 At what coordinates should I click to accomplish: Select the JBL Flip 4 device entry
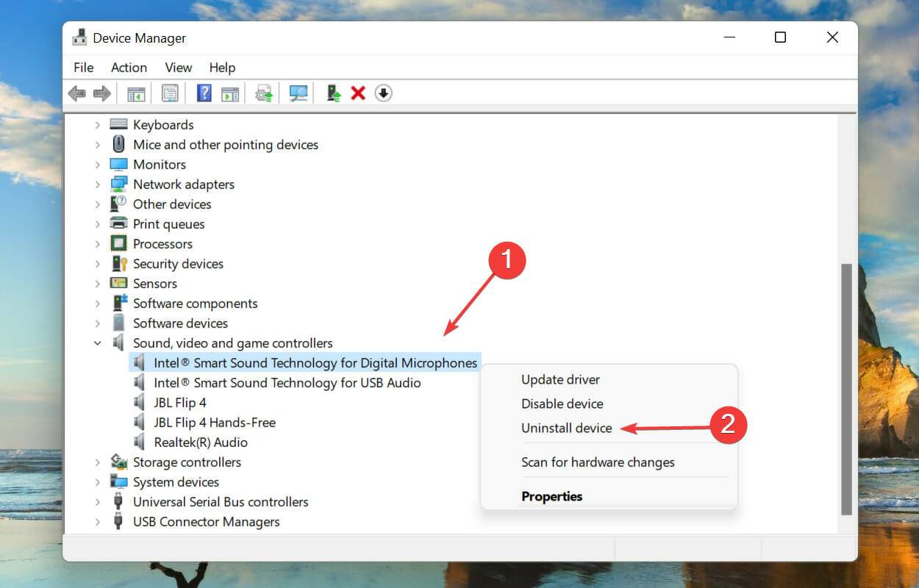pos(181,402)
